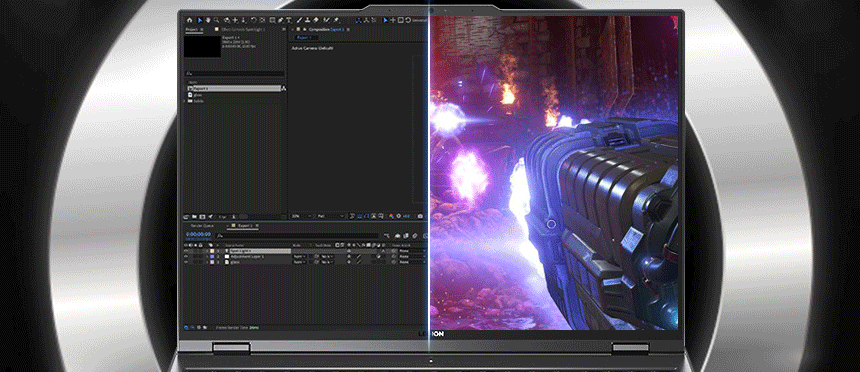This screenshot has height=372, width=860.
Task: Select the Adjustment Layer 1 layer name
Action: pos(247,256)
